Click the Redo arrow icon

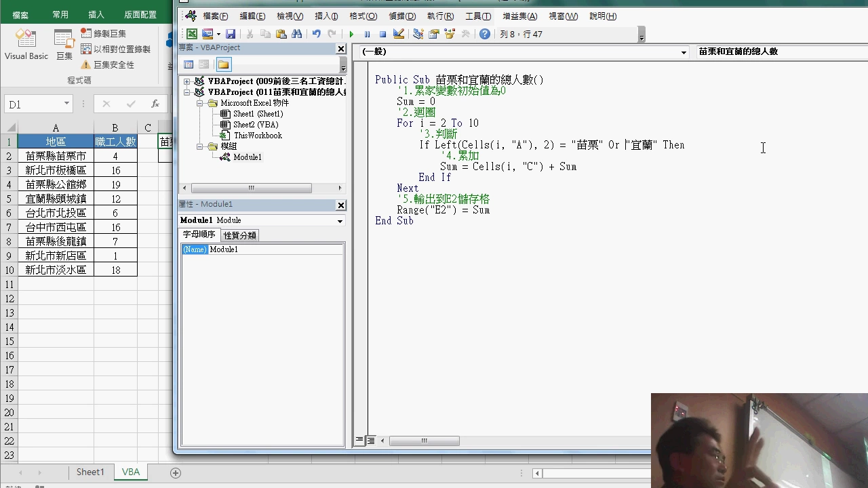pos(332,34)
